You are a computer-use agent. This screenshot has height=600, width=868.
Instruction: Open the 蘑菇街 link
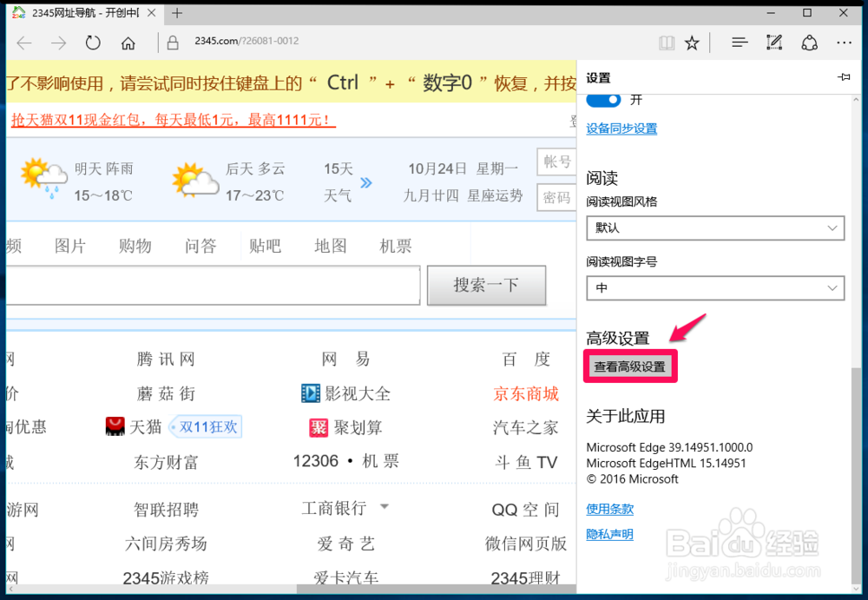pyautogui.click(x=166, y=394)
